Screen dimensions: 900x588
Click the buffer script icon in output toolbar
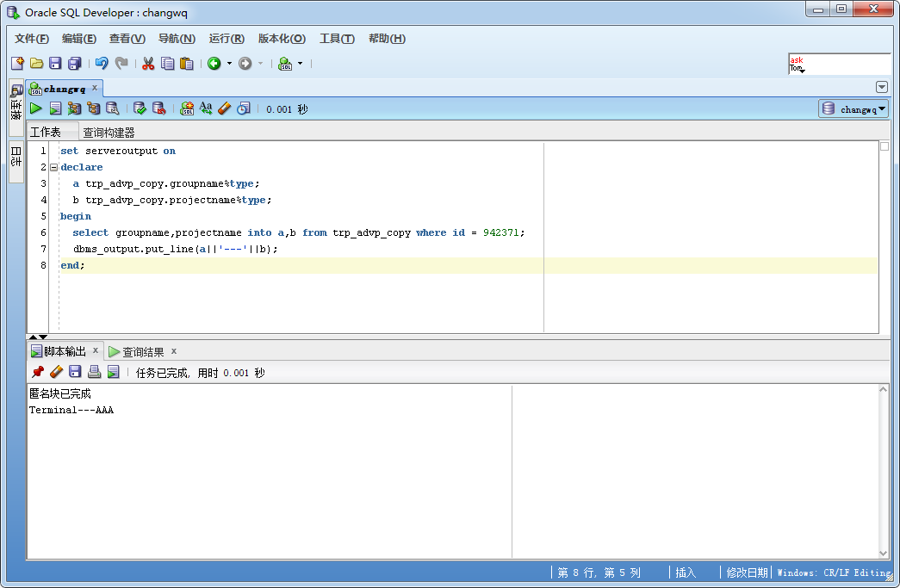point(113,372)
